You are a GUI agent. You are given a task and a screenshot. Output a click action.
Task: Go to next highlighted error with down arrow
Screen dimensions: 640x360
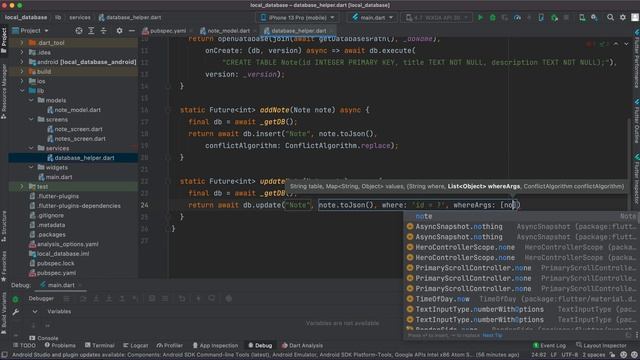(626, 44)
